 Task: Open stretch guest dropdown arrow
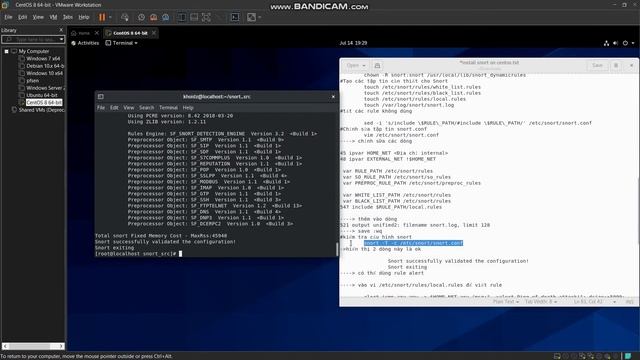point(260,17)
